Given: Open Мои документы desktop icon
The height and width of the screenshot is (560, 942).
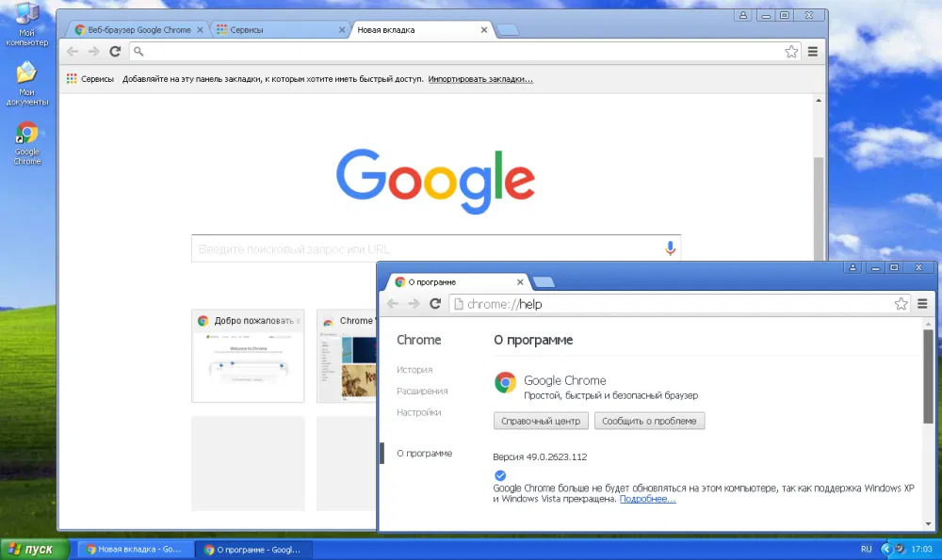Looking at the screenshot, I should (x=26, y=84).
